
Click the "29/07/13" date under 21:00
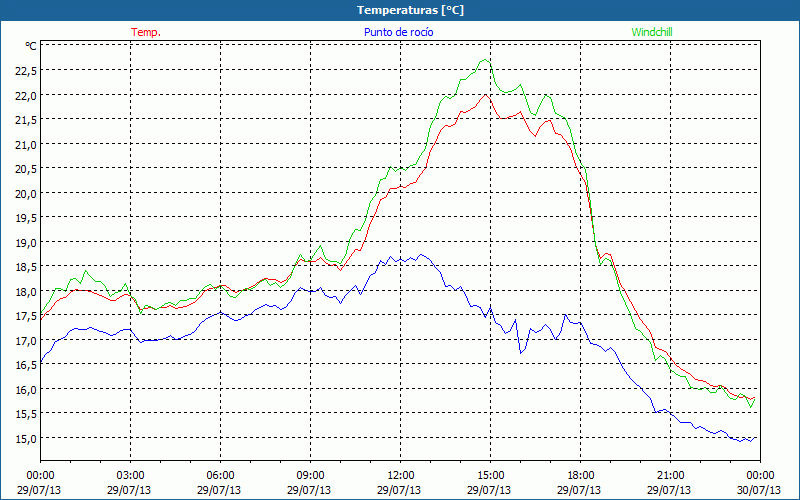669,490
